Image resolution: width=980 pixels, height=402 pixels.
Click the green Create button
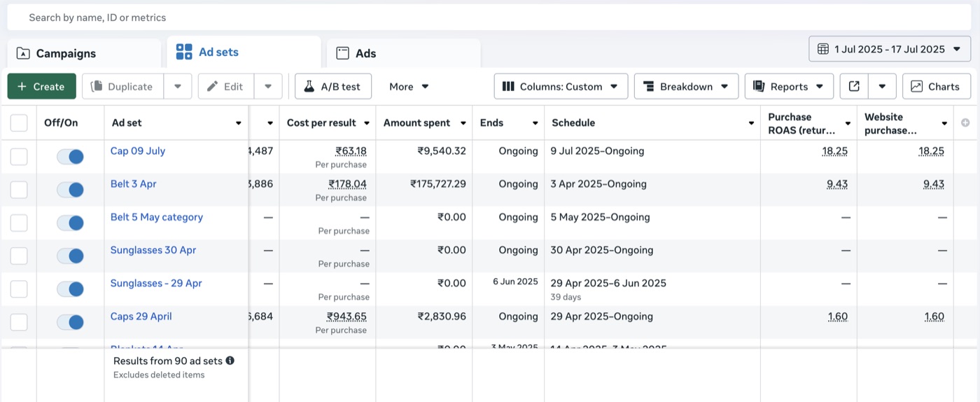tap(41, 86)
